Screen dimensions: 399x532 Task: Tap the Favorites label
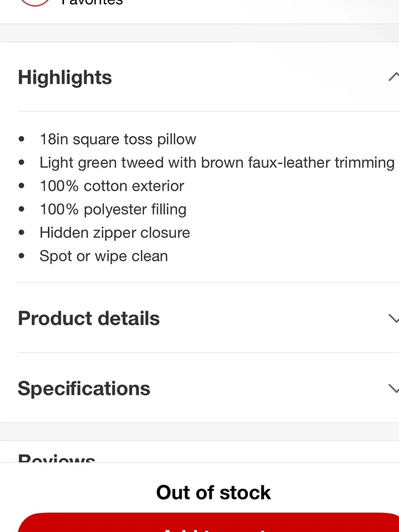pyautogui.click(x=92, y=2)
